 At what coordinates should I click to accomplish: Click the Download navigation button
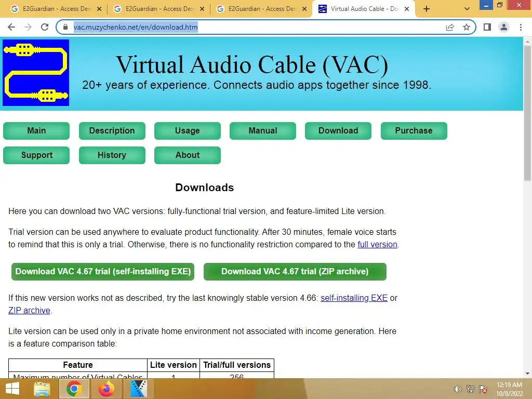[338, 130]
